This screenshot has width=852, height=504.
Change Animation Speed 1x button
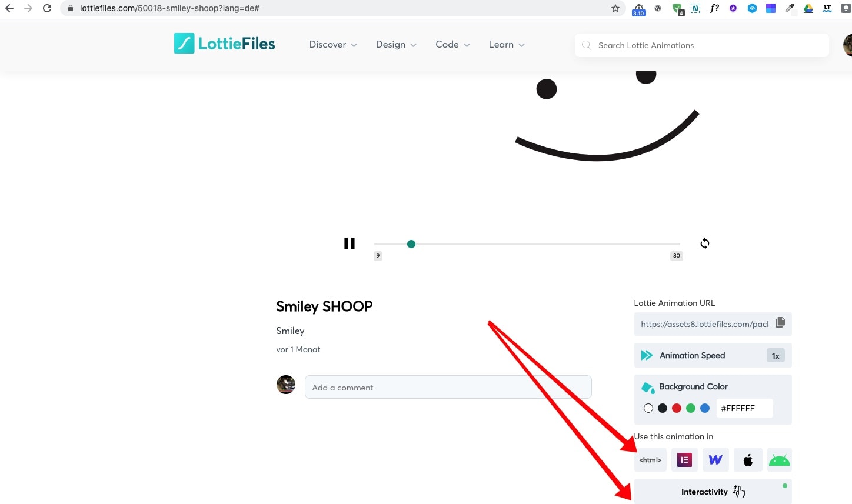pos(776,356)
